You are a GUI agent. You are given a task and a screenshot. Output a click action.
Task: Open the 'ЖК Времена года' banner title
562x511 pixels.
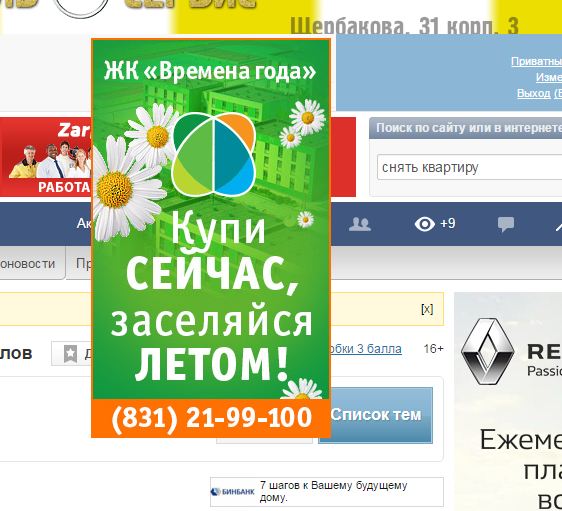[210, 71]
